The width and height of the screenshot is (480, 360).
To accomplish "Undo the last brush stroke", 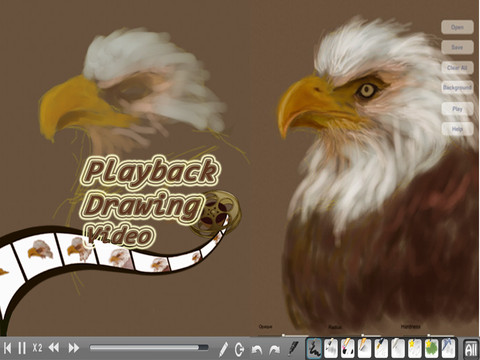I will pyautogui.click(x=256, y=349).
